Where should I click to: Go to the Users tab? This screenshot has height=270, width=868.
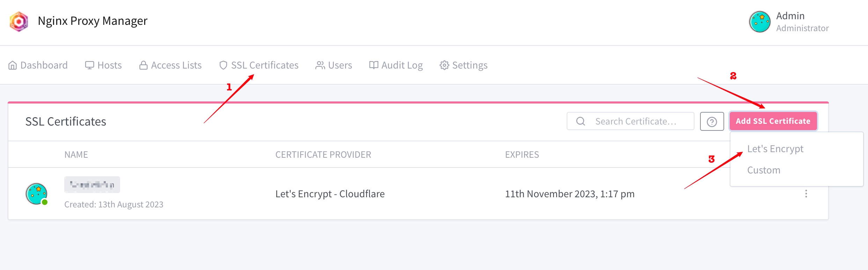(x=334, y=65)
